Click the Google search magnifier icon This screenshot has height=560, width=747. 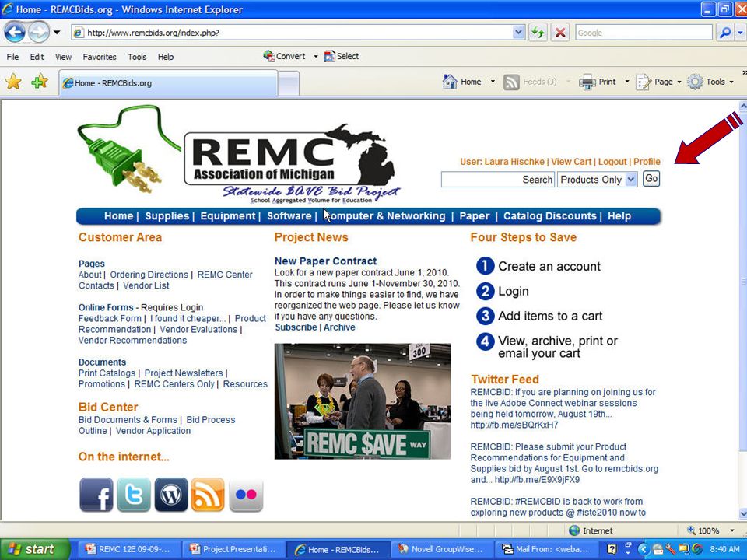pyautogui.click(x=725, y=33)
